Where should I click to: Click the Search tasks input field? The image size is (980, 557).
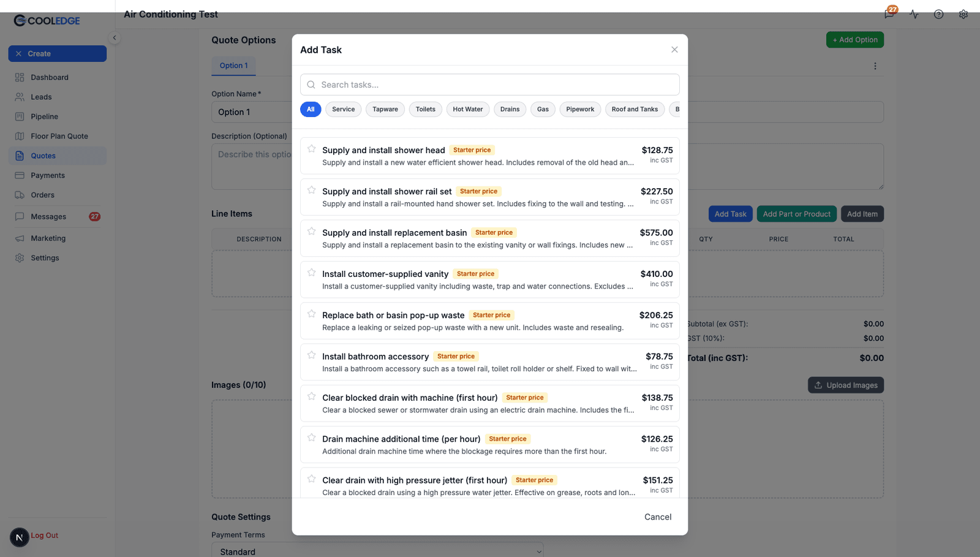tap(489, 85)
